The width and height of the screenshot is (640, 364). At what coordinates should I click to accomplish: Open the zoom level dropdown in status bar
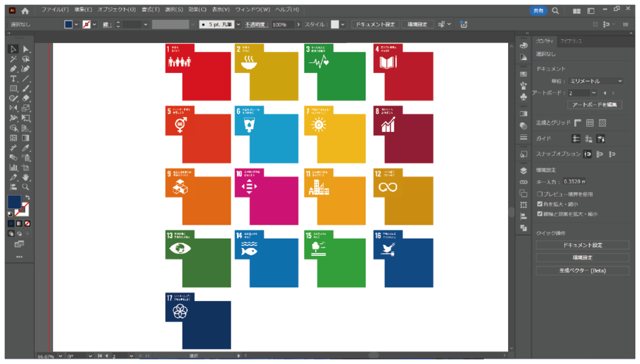pos(61,356)
